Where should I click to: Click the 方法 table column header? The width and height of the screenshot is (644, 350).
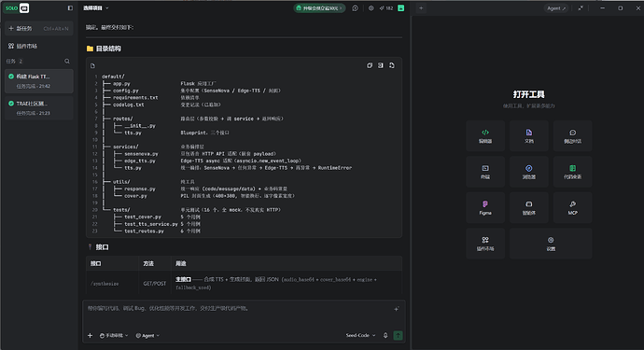[x=148, y=263]
